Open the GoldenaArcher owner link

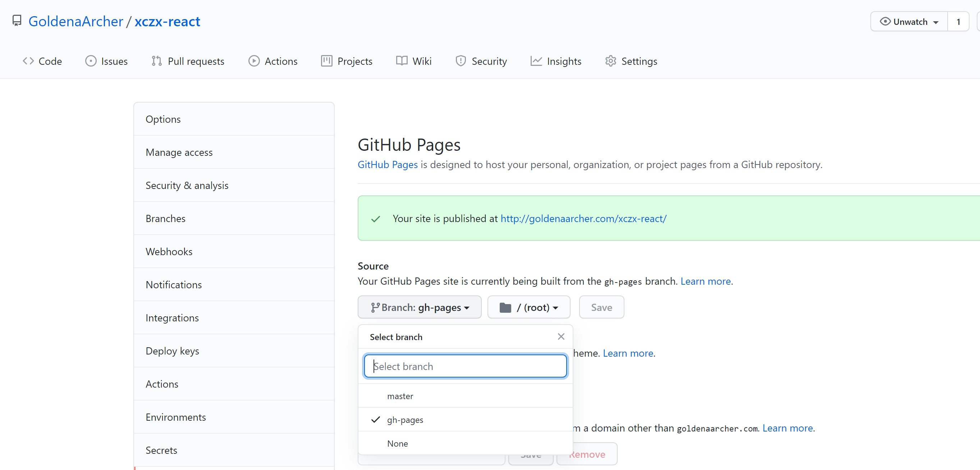[x=76, y=21]
